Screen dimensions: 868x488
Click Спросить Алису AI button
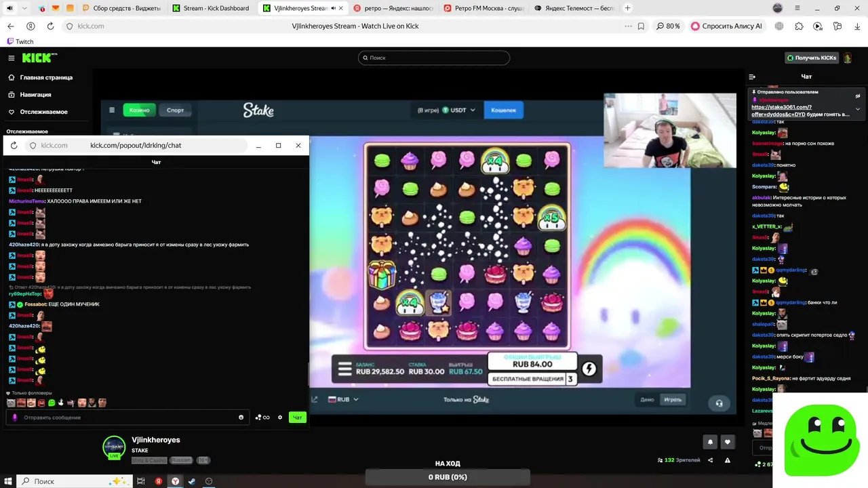point(726,26)
